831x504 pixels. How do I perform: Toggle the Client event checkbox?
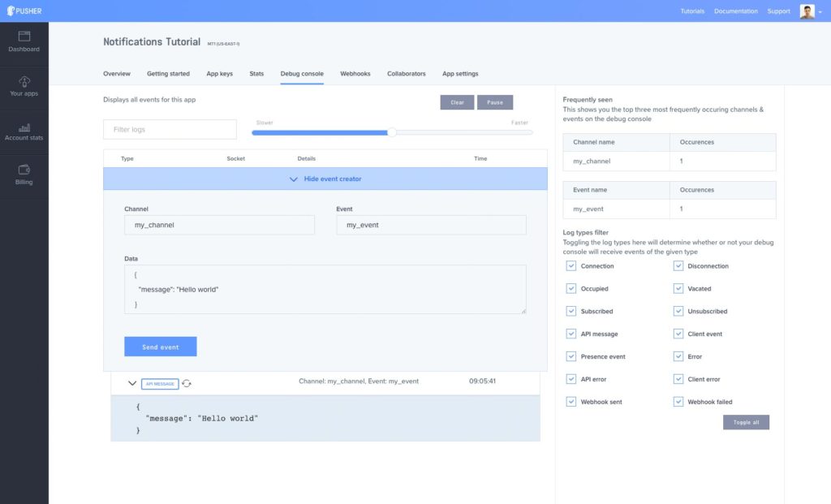click(x=678, y=334)
